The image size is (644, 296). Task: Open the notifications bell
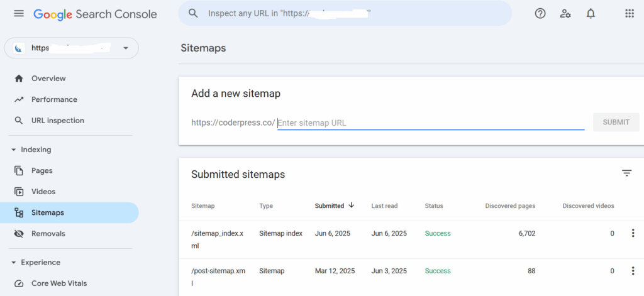coord(591,14)
